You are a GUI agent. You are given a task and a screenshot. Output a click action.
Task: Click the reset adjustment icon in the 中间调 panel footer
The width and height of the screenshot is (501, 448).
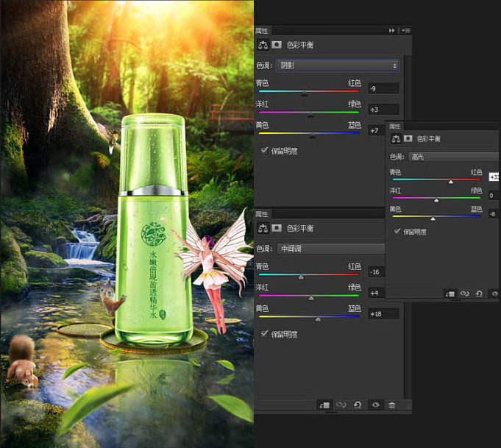point(358,405)
